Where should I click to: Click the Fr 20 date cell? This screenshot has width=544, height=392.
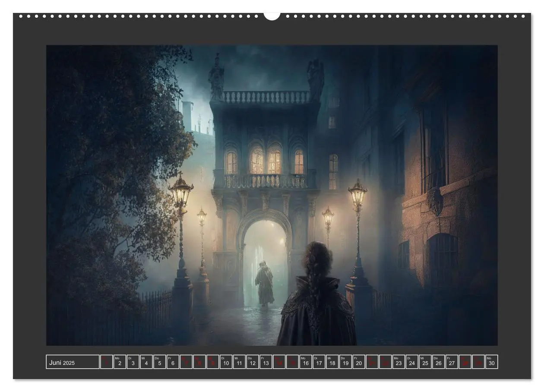pos(359,362)
